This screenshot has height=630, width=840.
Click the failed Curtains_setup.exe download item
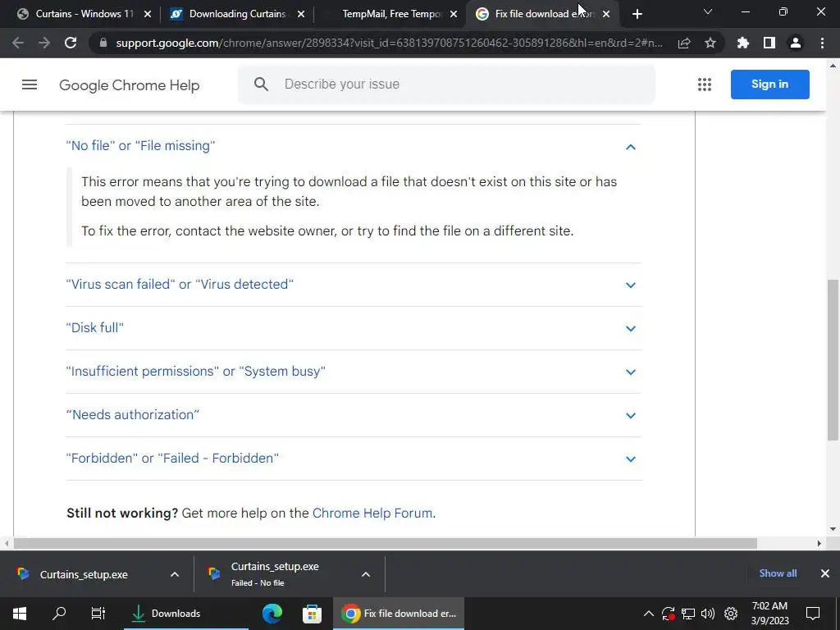point(275,573)
